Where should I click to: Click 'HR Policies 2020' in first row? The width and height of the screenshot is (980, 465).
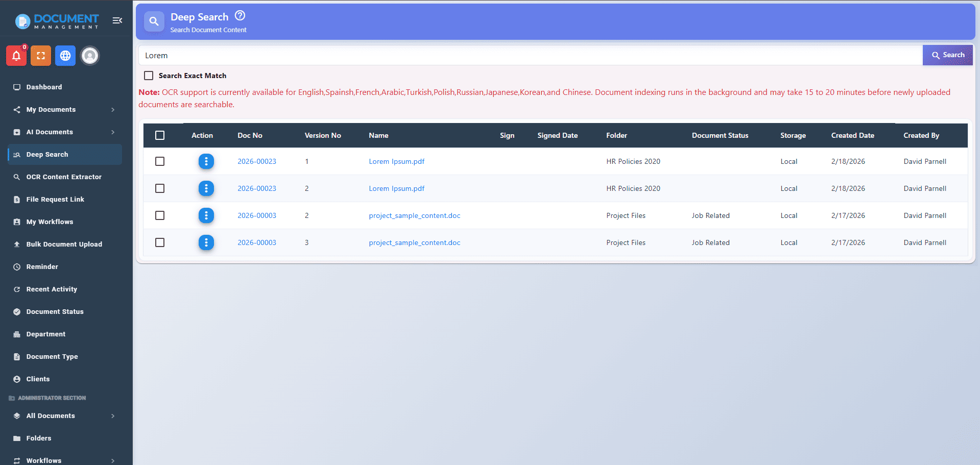633,161
